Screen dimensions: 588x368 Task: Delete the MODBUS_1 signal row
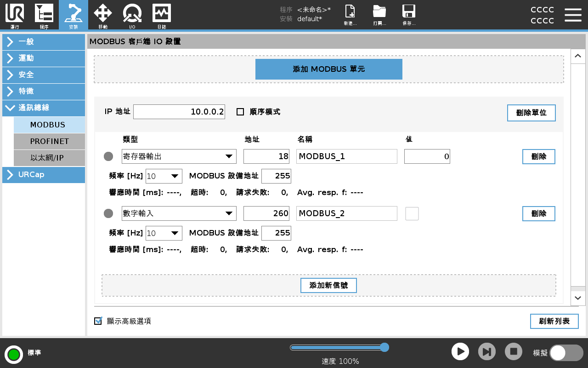point(539,156)
